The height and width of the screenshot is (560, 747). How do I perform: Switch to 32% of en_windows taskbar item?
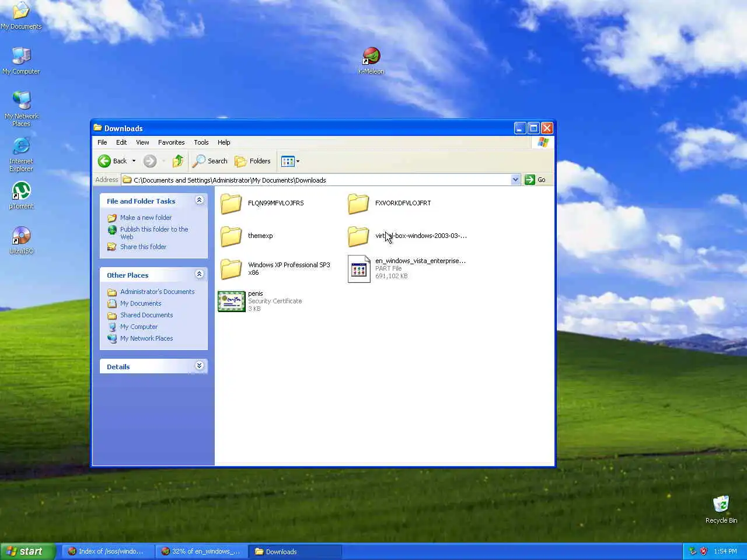tap(202, 551)
